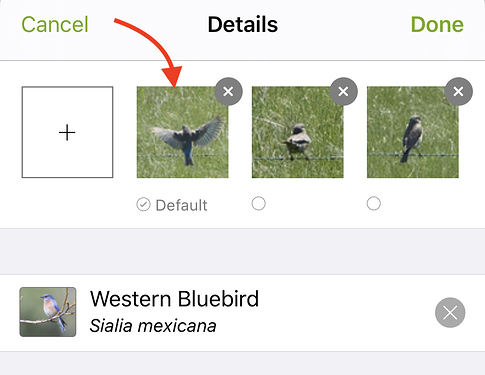The height and width of the screenshot is (375, 485).
Task: Set the rightmost photo as default
Action: click(x=374, y=203)
